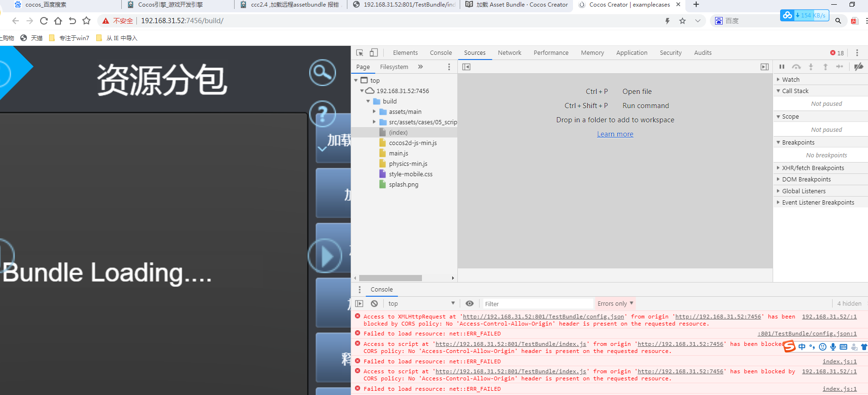Clear the console output
The image size is (868, 395).
coord(374,304)
